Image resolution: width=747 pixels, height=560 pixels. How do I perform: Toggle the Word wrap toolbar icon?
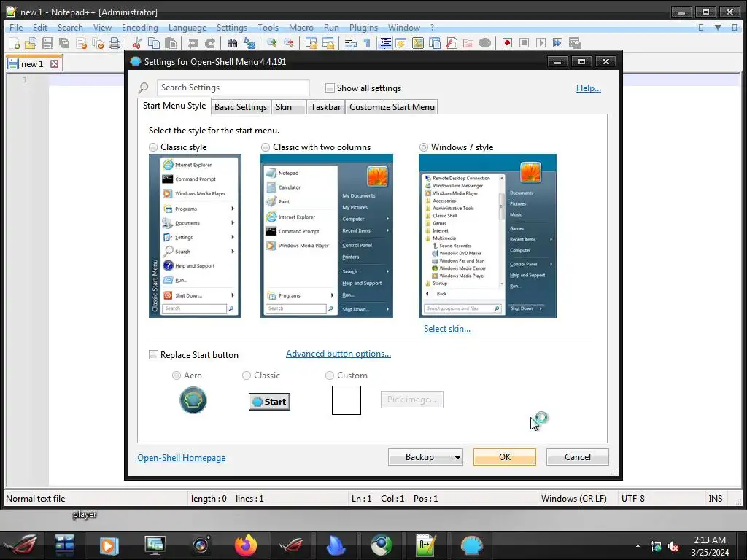[x=350, y=43]
